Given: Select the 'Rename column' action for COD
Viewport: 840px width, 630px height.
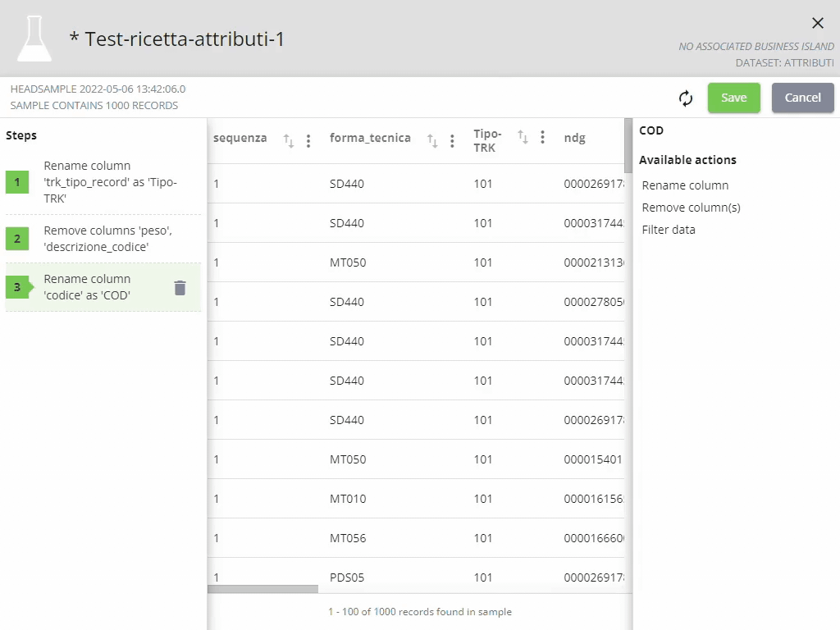Looking at the screenshot, I should [684, 185].
